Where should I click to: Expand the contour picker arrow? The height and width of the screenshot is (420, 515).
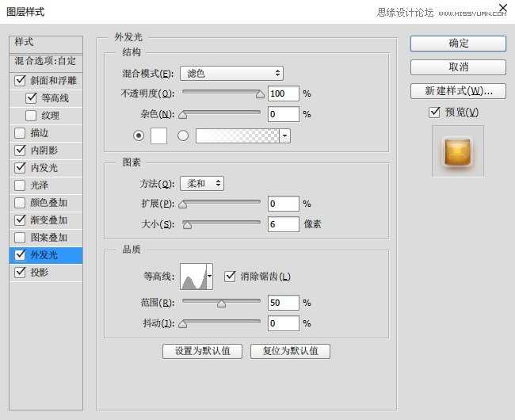tap(209, 277)
